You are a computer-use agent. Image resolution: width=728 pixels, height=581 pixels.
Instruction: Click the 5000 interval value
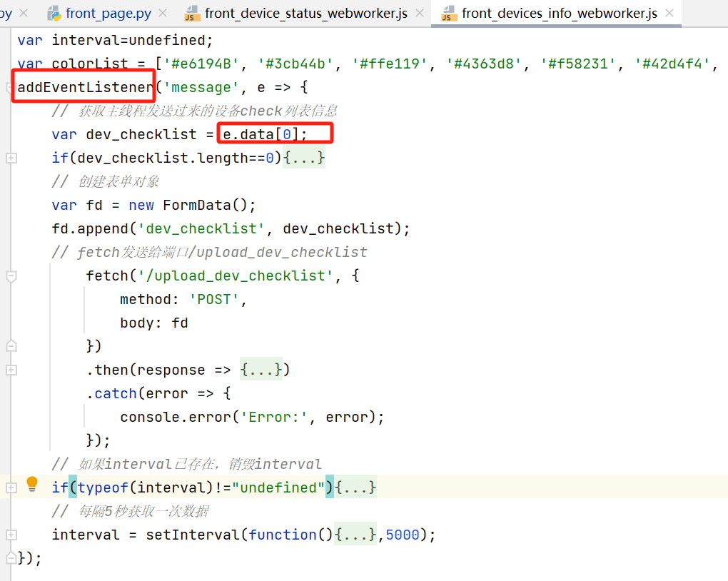(403, 535)
